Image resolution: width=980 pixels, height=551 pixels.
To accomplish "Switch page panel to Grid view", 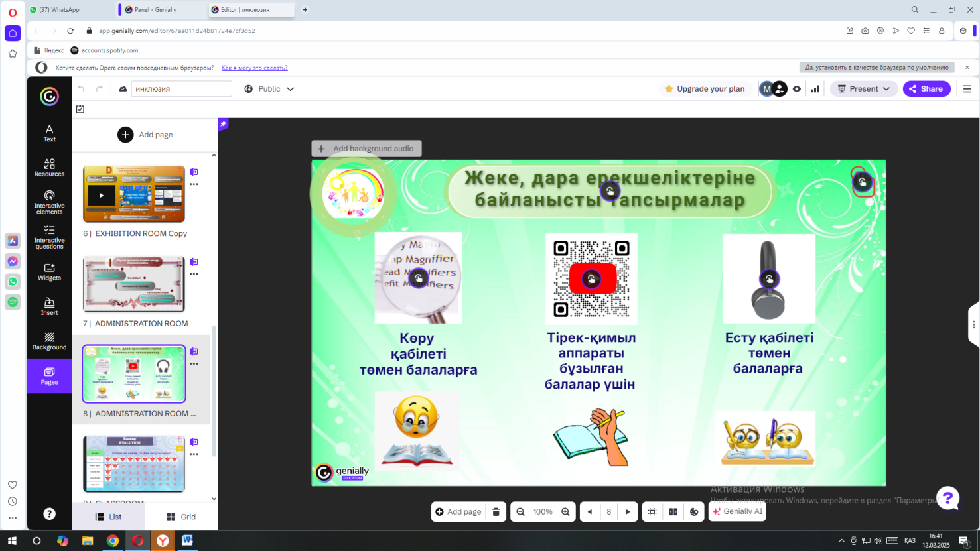I will tap(181, 517).
